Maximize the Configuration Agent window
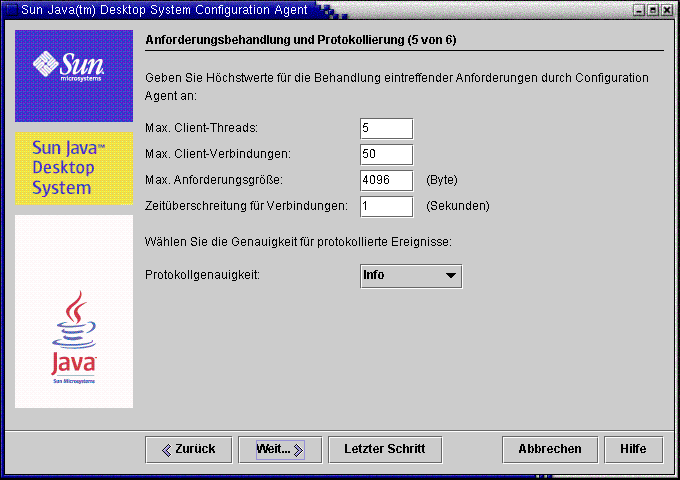This screenshot has height=480, width=680. click(x=653, y=10)
